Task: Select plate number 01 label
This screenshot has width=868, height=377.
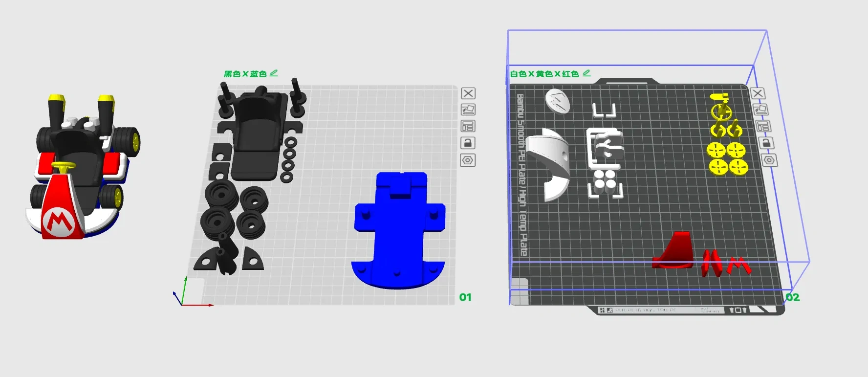Action: [x=465, y=297]
